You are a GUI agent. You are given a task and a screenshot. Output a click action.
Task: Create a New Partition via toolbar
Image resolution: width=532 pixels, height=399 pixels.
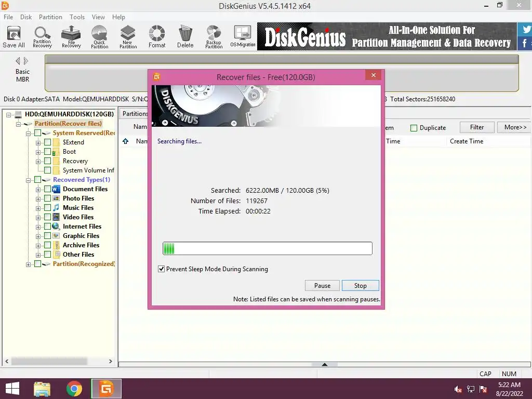tap(128, 37)
